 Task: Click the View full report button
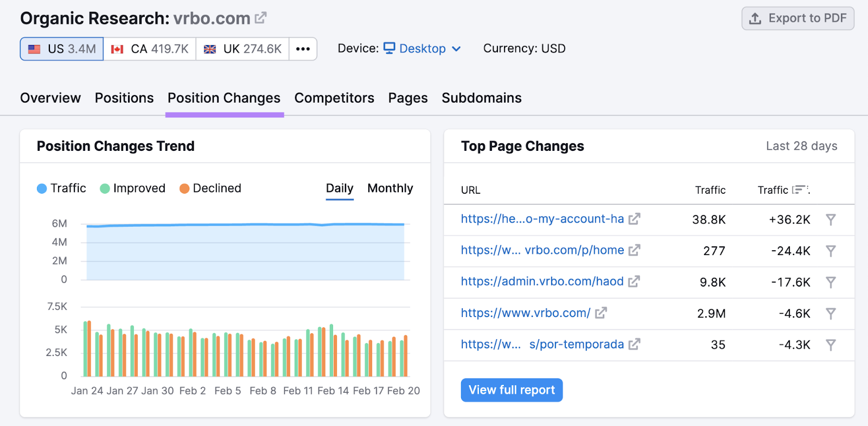point(512,390)
